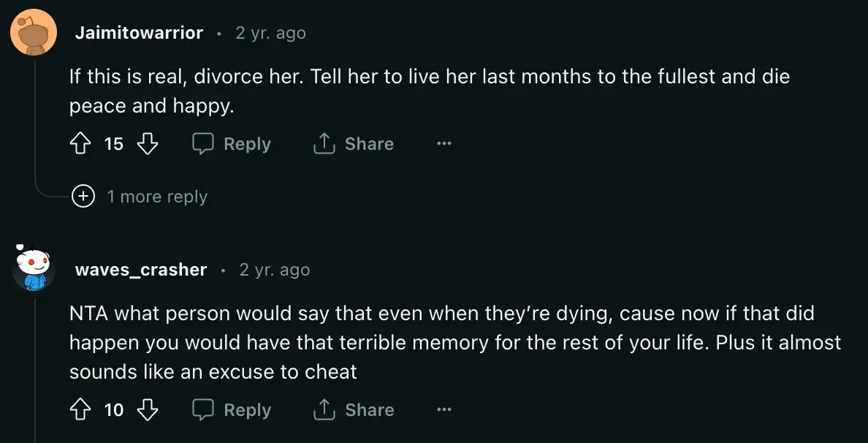Click the plus icon next to 1 more reply
The height and width of the screenshot is (443, 868).
click(83, 196)
